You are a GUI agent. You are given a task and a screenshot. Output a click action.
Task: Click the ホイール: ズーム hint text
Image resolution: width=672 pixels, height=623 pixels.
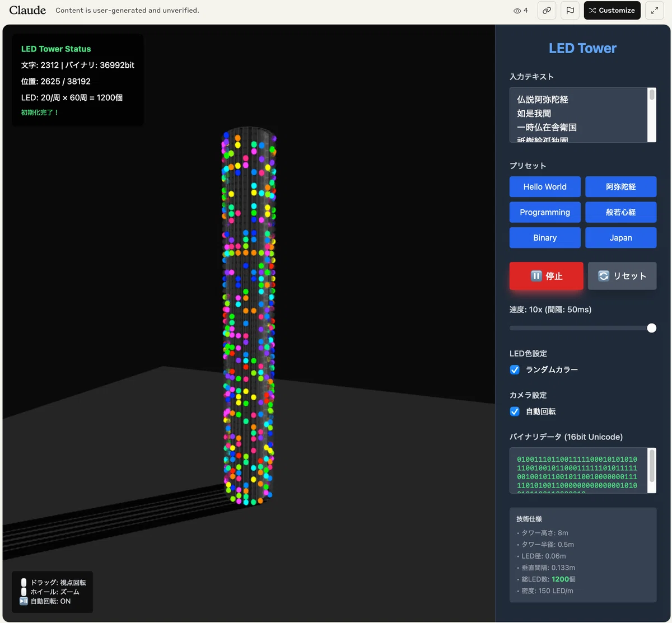pos(55,592)
